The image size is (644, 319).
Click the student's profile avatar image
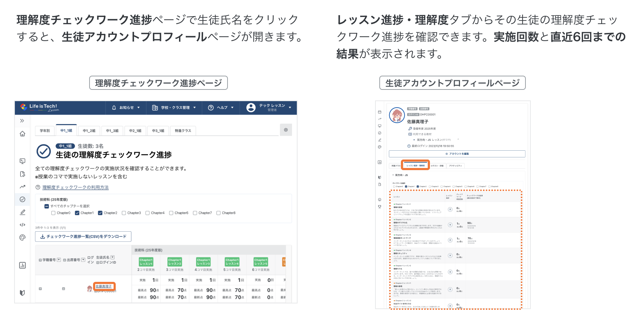click(x=397, y=115)
